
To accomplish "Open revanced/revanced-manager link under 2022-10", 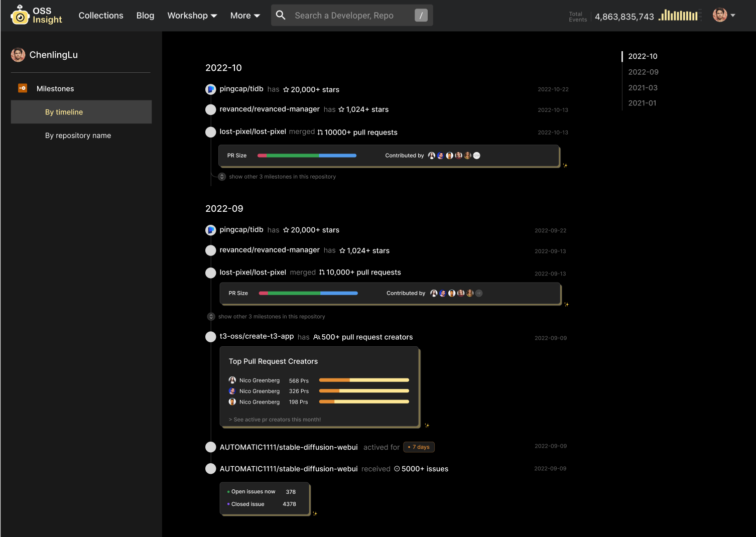I will [270, 109].
